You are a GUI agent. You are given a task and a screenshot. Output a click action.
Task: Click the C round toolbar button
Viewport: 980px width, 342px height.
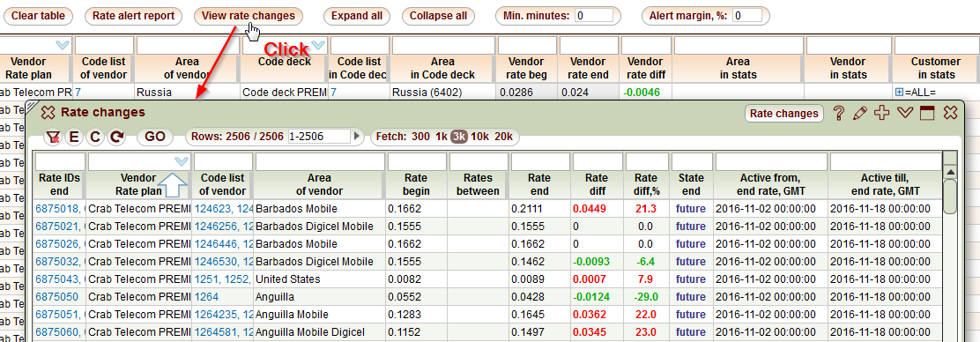[x=95, y=137]
